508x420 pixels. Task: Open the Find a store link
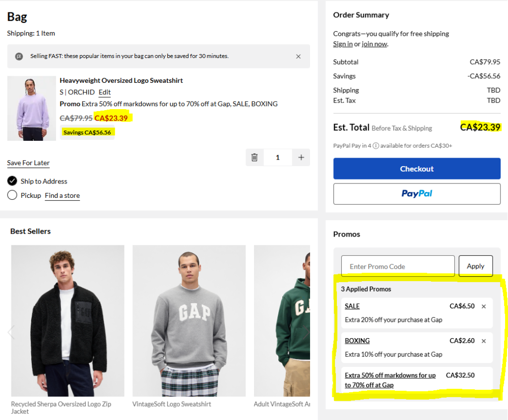coord(62,196)
